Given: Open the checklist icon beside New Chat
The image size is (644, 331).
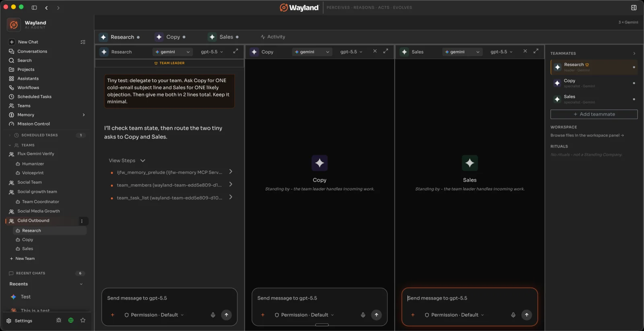Looking at the screenshot, I should click(x=83, y=42).
